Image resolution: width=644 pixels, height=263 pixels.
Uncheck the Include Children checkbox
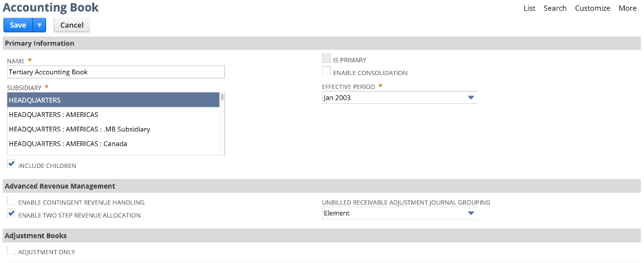tap(12, 164)
